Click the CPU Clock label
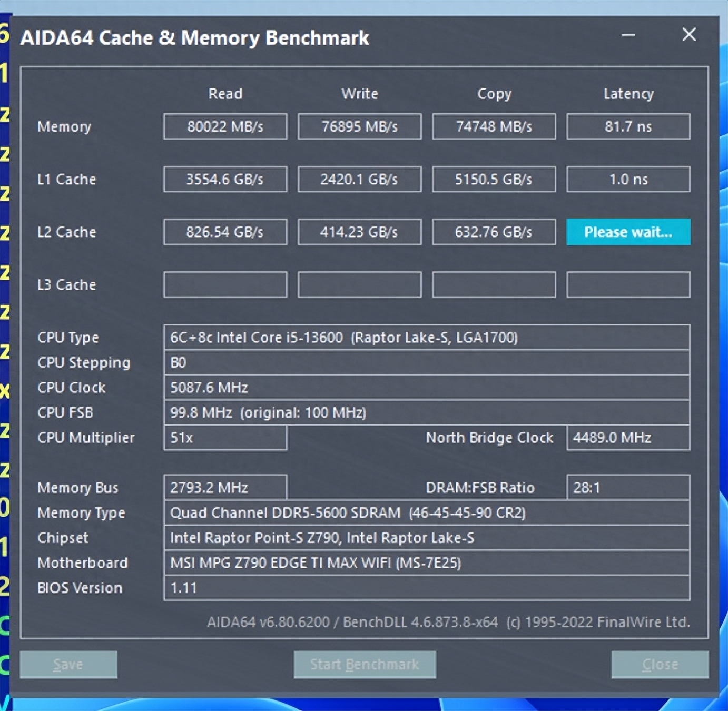The height and width of the screenshot is (711, 728). 71,388
